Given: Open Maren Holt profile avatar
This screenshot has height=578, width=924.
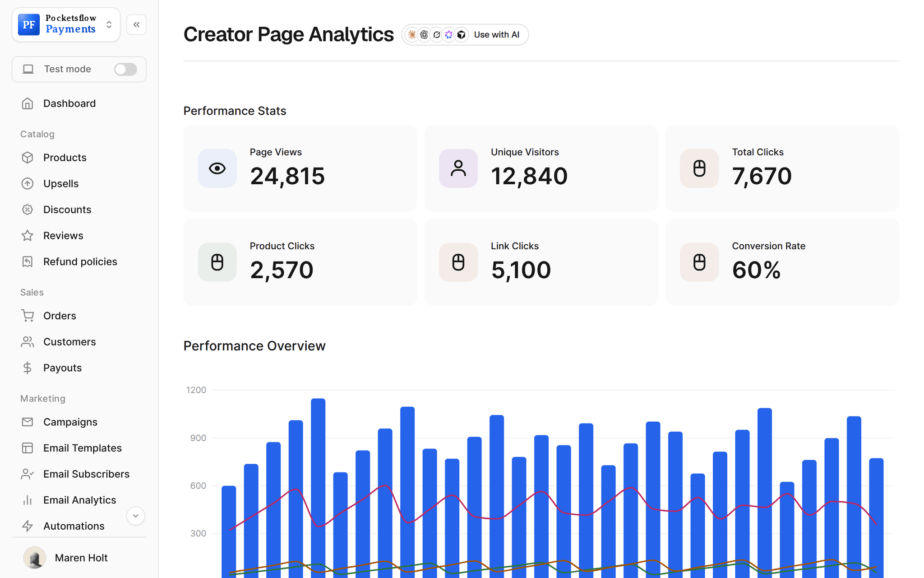Looking at the screenshot, I should pos(34,558).
